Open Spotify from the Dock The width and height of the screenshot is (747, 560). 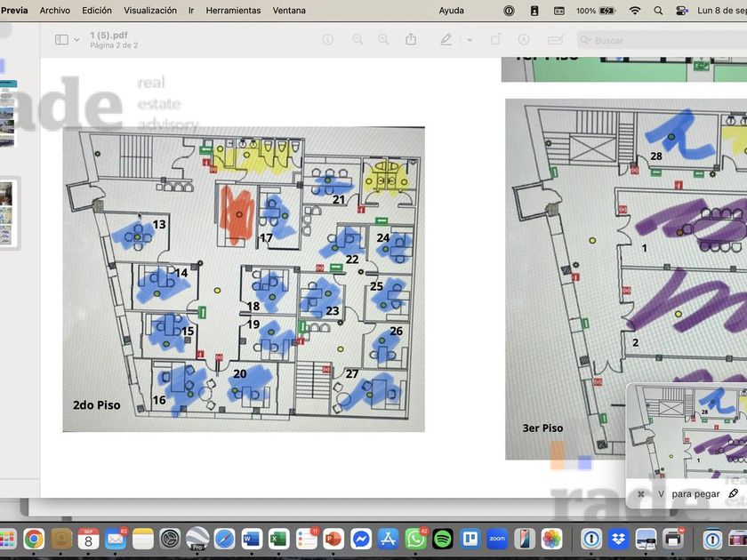tap(443, 540)
